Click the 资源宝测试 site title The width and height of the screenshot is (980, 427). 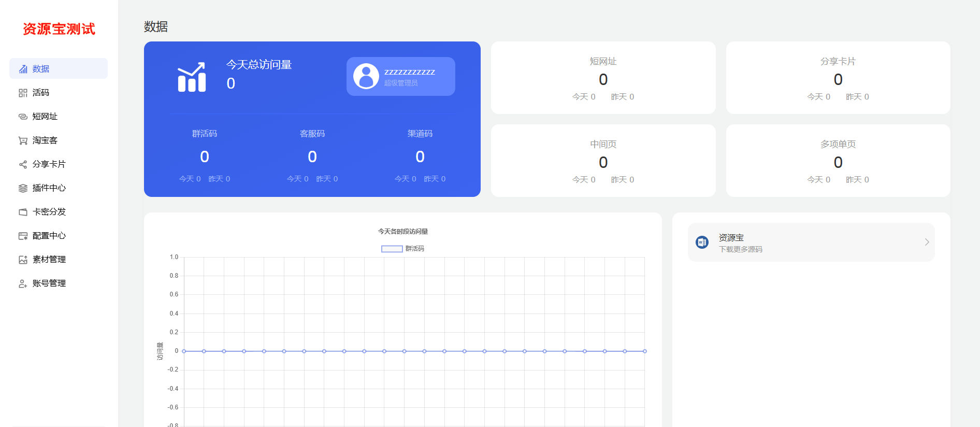[59, 29]
